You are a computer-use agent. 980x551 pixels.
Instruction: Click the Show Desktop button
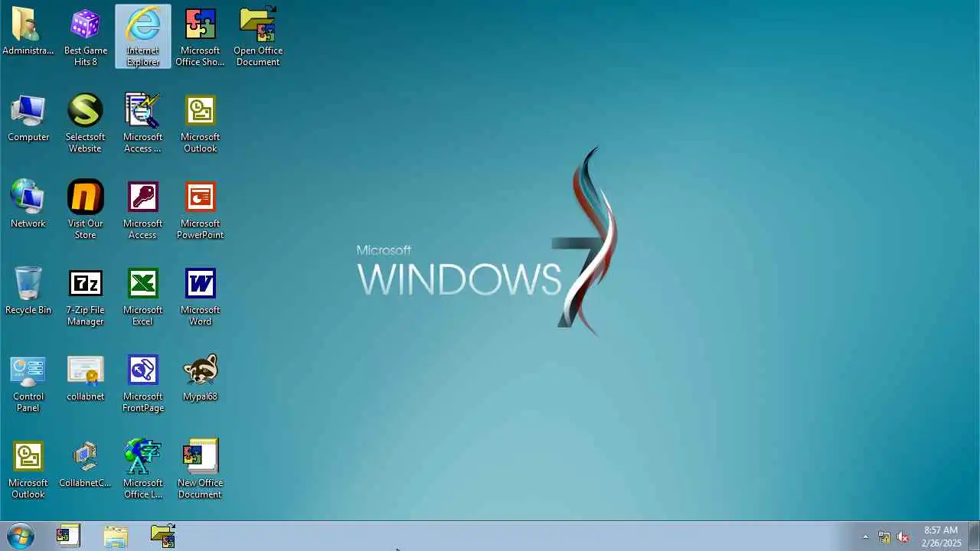pyautogui.click(x=974, y=536)
